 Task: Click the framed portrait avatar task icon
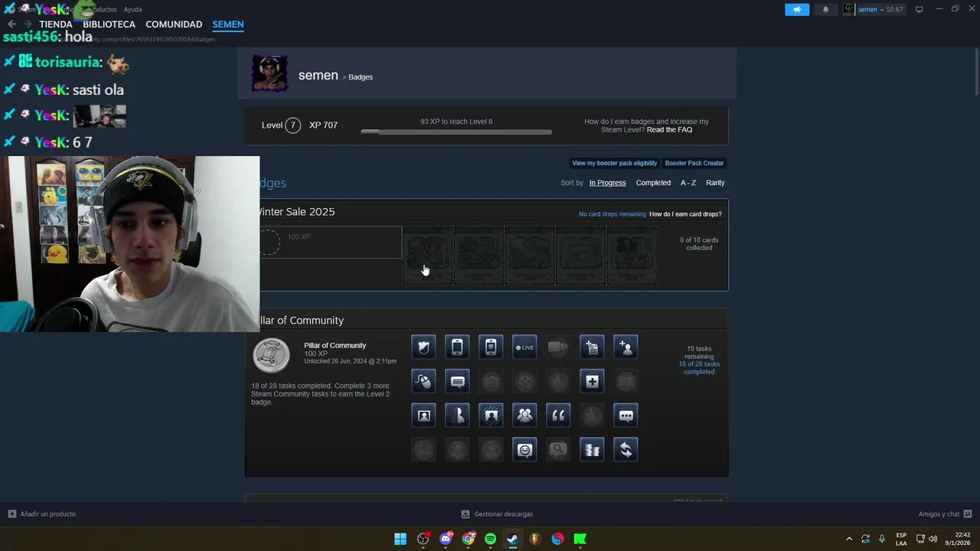[x=423, y=416]
